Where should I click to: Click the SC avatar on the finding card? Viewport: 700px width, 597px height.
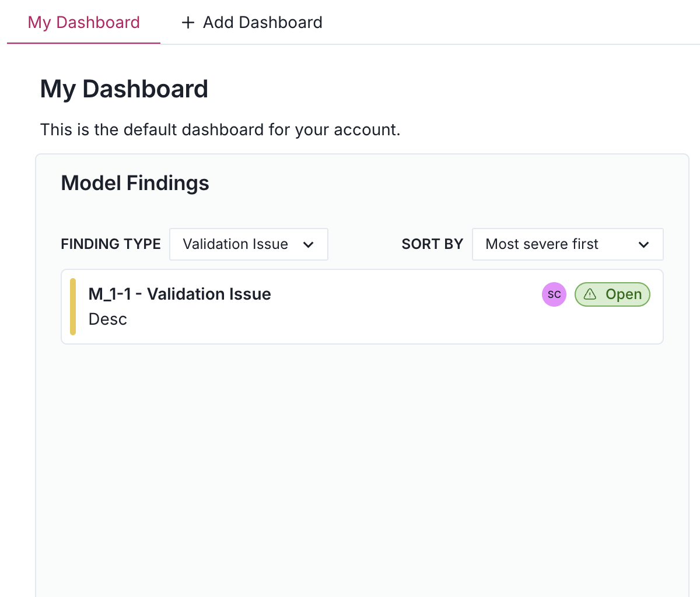(x=554, y=294)
